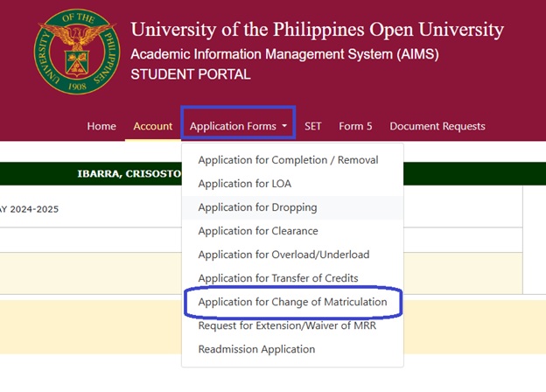The width and height of the screenshot is (546, 392).
Task: Pick Application for Overload/Underload
Action: pos(283,255)
